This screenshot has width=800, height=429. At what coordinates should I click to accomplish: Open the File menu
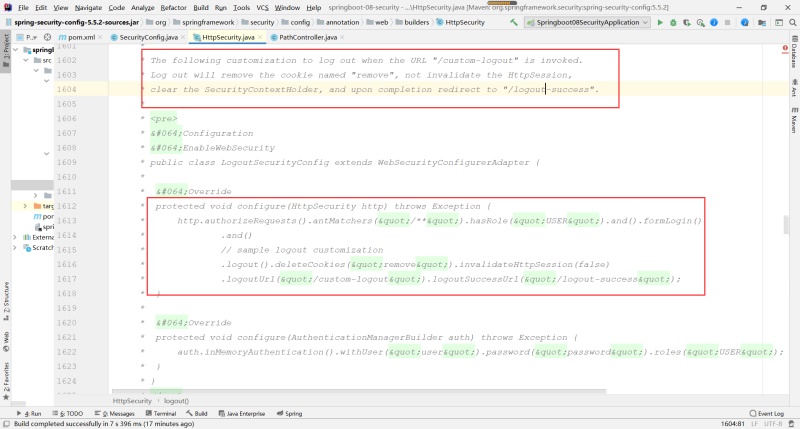click(23, 8)
